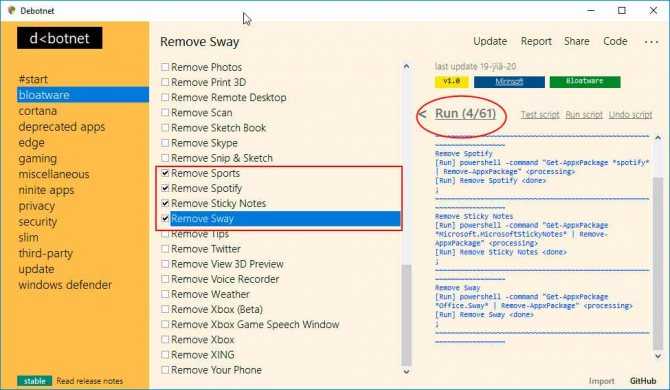
Task: Select the bloatware category
Action: point(83,95)
